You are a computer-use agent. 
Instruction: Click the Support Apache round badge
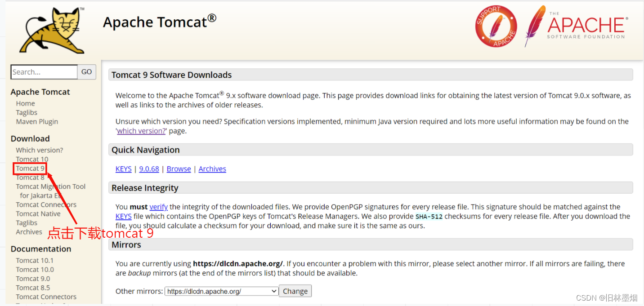[x=496, y=26]
